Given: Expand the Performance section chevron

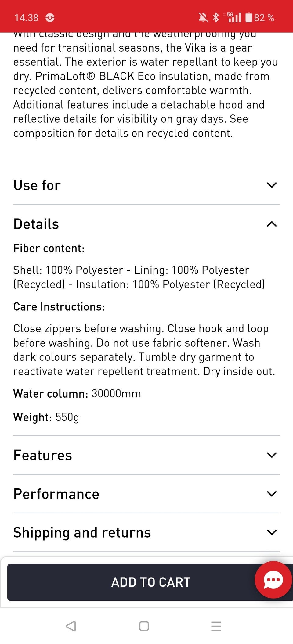Looking at the screenshot, I should pos(272,494).
